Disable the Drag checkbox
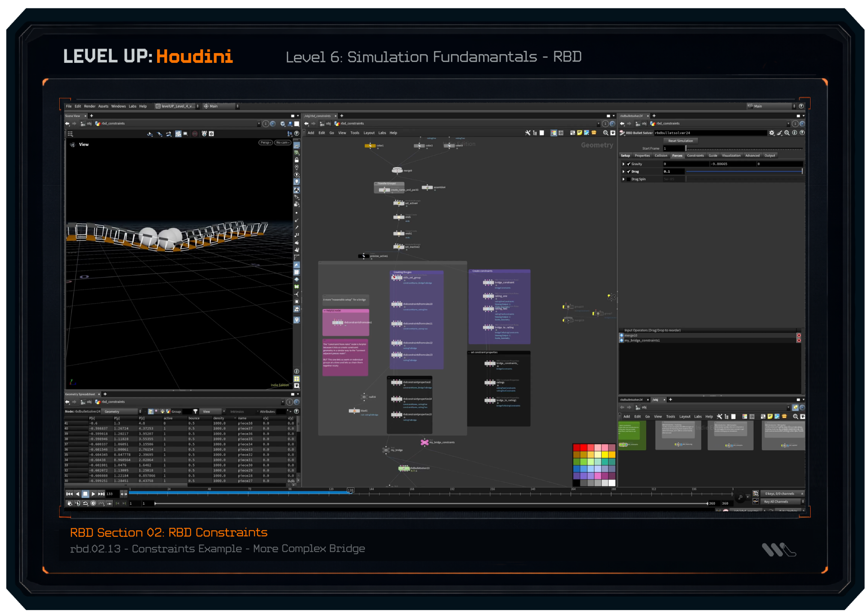Viewport: 868px width, 616px height. click(x=629, y=172)
